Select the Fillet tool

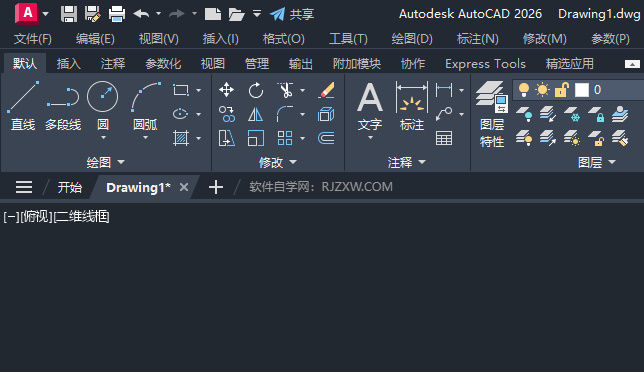(x=285, y=114)
